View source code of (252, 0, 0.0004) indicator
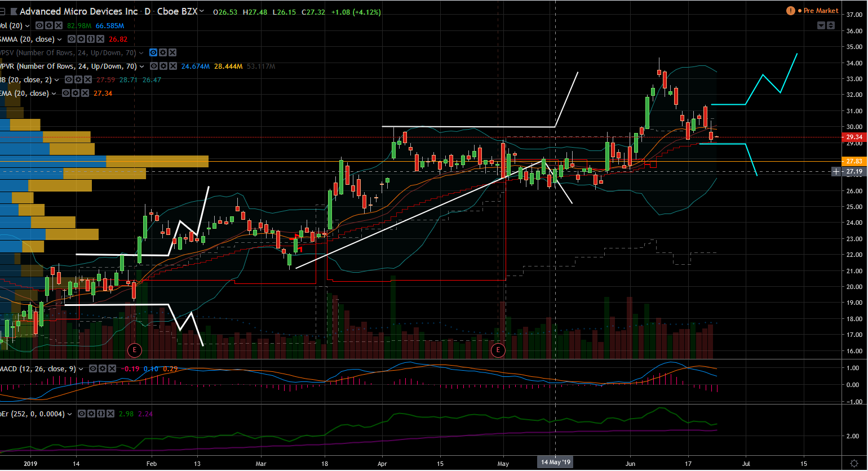 [x=100, y=414]
